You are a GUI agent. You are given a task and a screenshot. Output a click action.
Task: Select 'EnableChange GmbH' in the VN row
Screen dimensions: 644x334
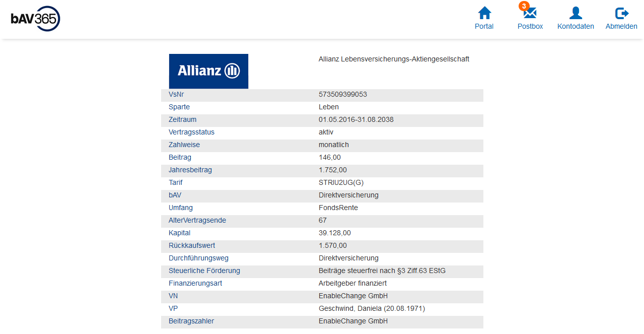coord(353,296)
